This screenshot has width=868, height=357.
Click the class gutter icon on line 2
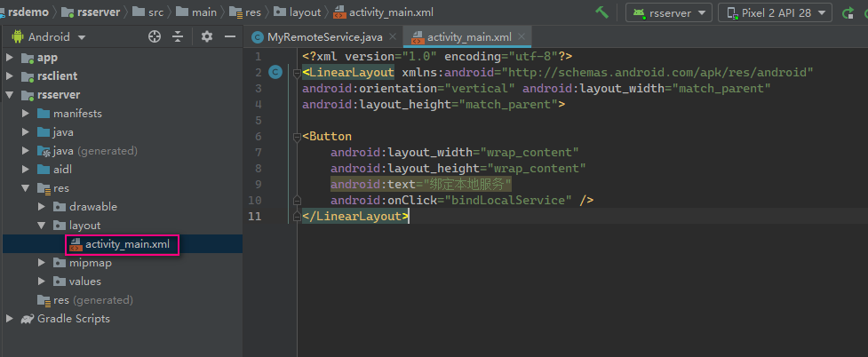pos(275,72)
